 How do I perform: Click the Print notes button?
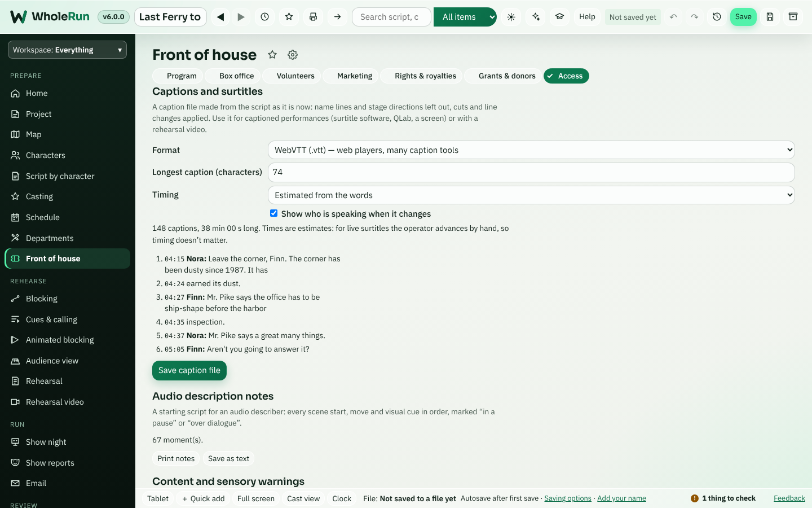(x=176, y=459)
